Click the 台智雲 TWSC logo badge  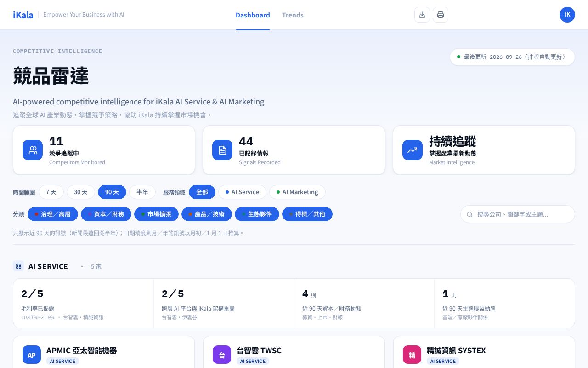click(x=222, y=355)
